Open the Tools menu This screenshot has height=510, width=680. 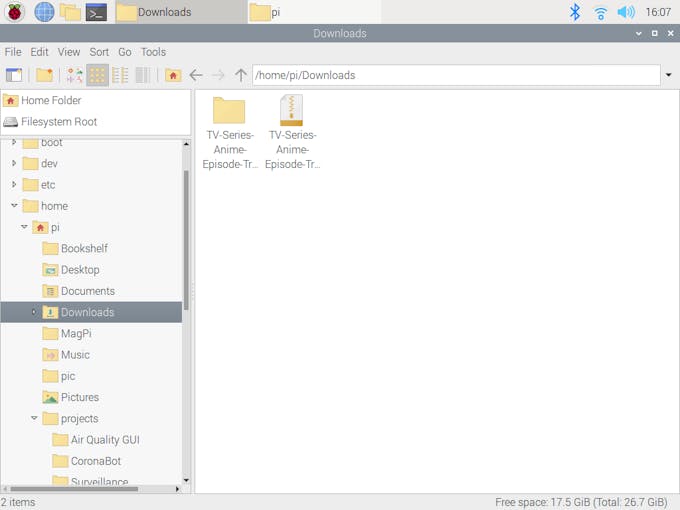coord(153,52)
